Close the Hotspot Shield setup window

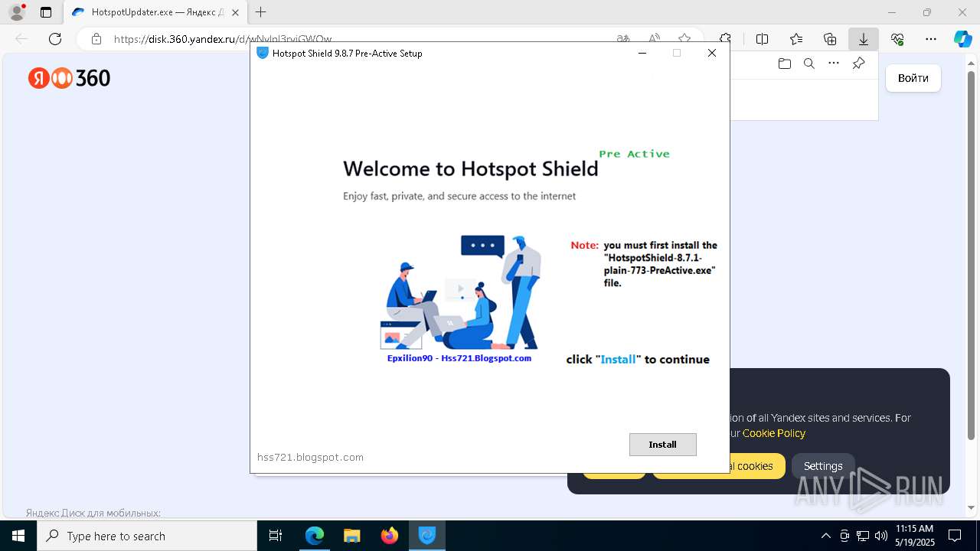[712, 53]
